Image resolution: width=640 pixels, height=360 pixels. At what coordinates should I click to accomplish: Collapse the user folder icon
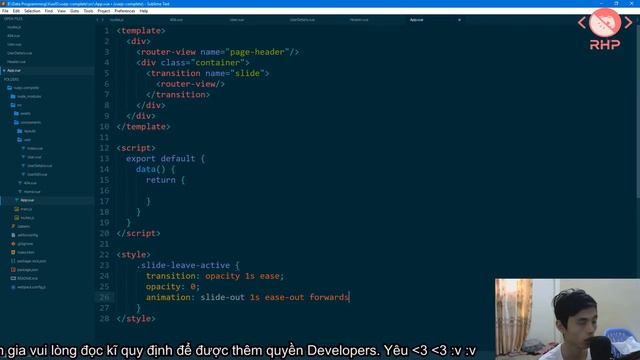pos(20,140)
